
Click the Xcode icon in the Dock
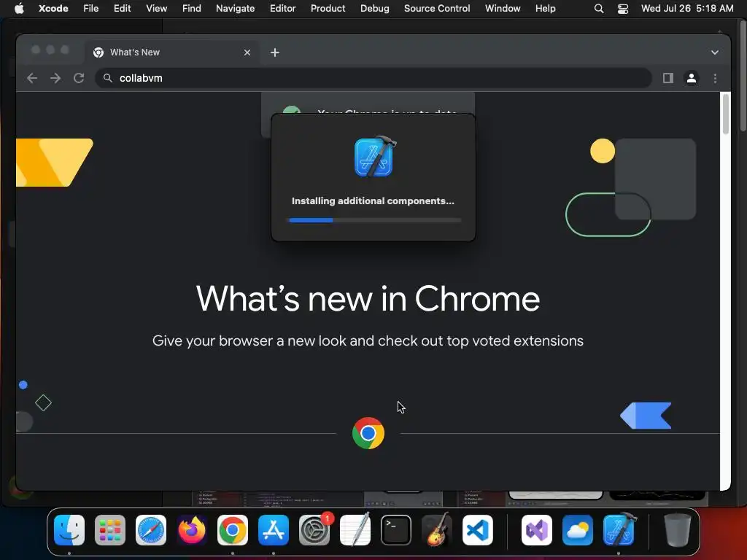[x=619, y=530]
